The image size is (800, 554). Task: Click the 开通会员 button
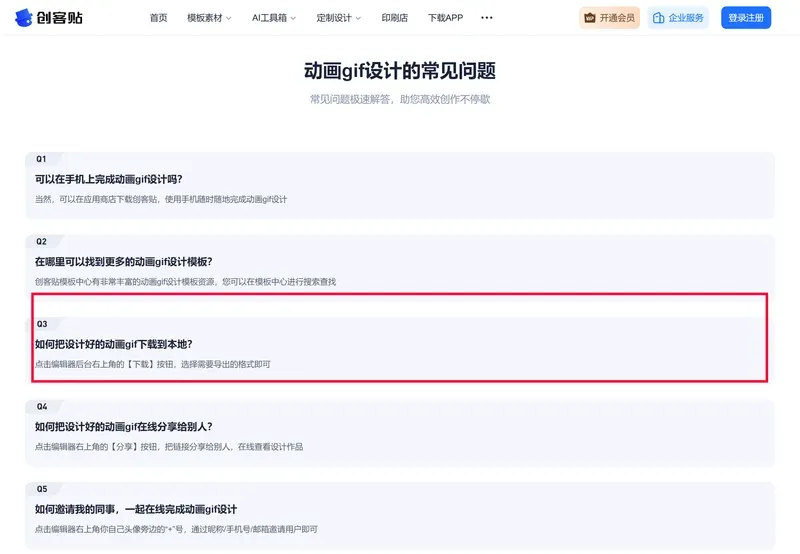click(x=609, y=18)
